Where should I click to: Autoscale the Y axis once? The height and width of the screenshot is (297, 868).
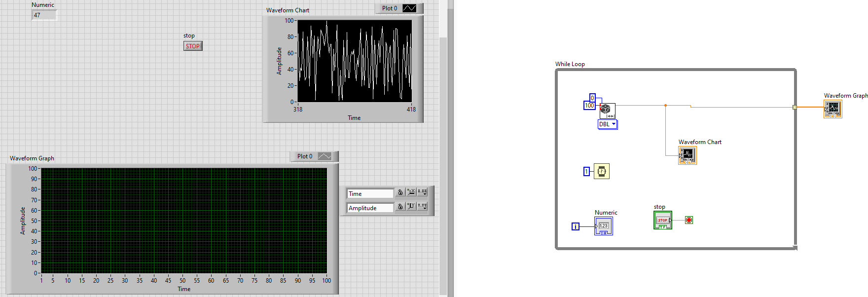[x=411, y=206]
